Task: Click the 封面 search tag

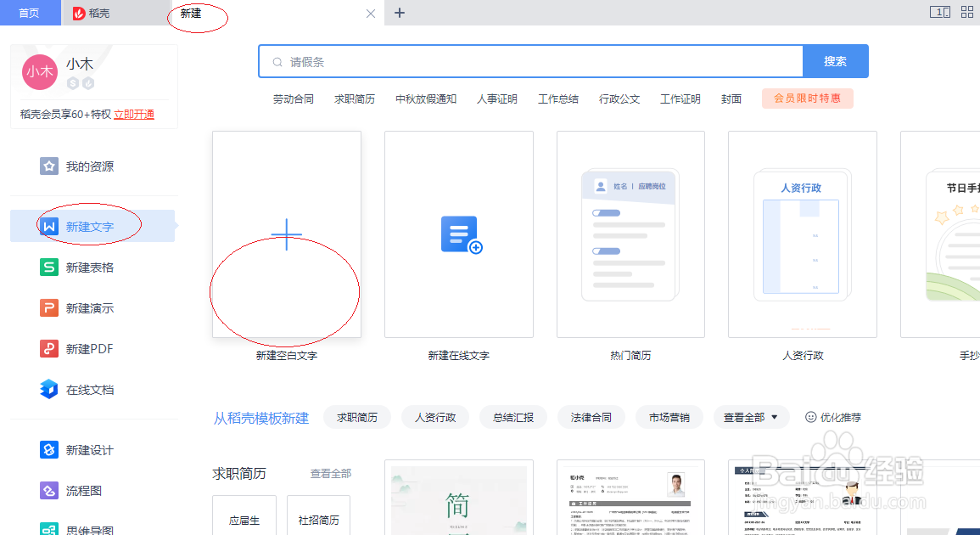Action: [x=731, y=99]
